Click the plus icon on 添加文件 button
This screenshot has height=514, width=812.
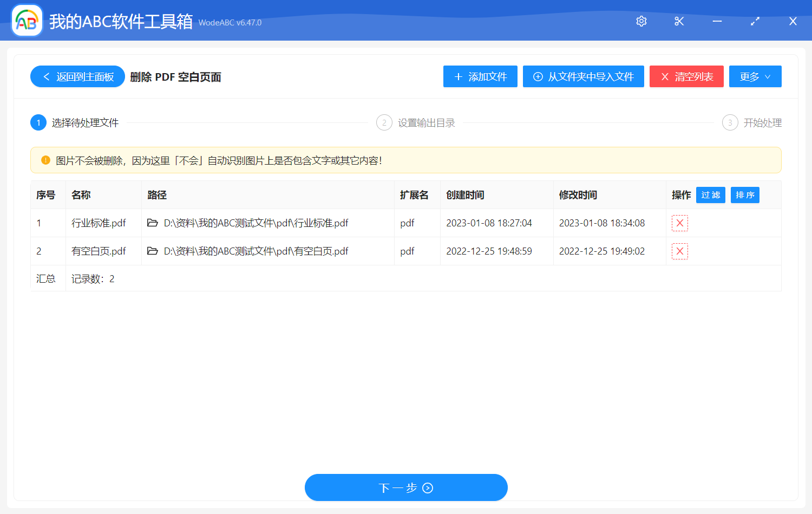(459, 76)
